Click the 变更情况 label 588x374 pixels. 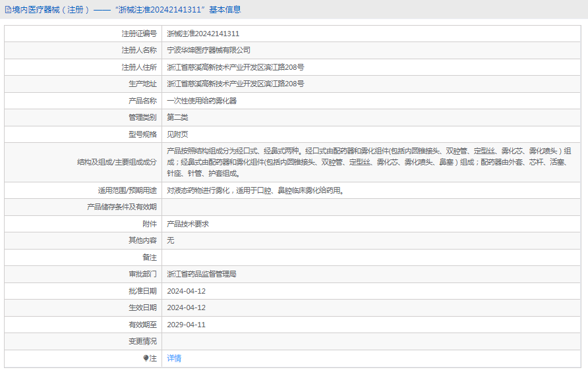pos(142,341)
